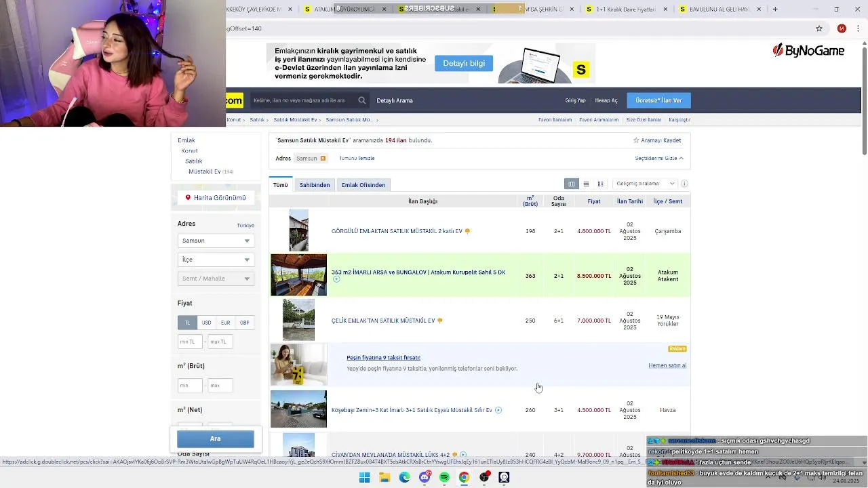Open Spotify from taskbar
Viewport: 868px width, 488px height.
tap(444, 477)
